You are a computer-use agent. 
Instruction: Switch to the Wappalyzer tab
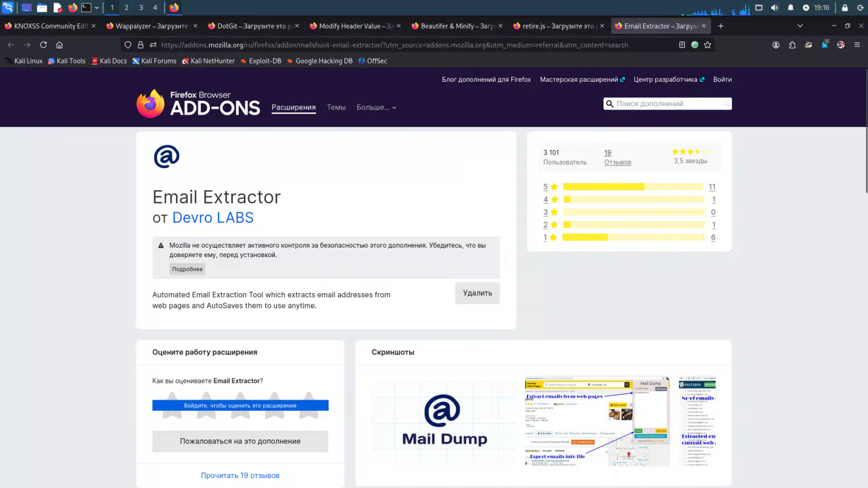tap(152, 26)
